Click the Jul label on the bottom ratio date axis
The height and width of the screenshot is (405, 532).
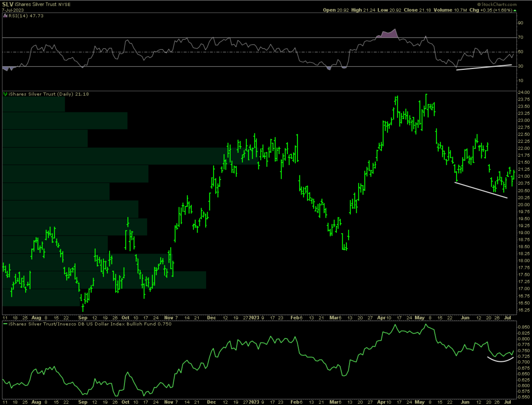pyautogui.click(x=508, y=402)
